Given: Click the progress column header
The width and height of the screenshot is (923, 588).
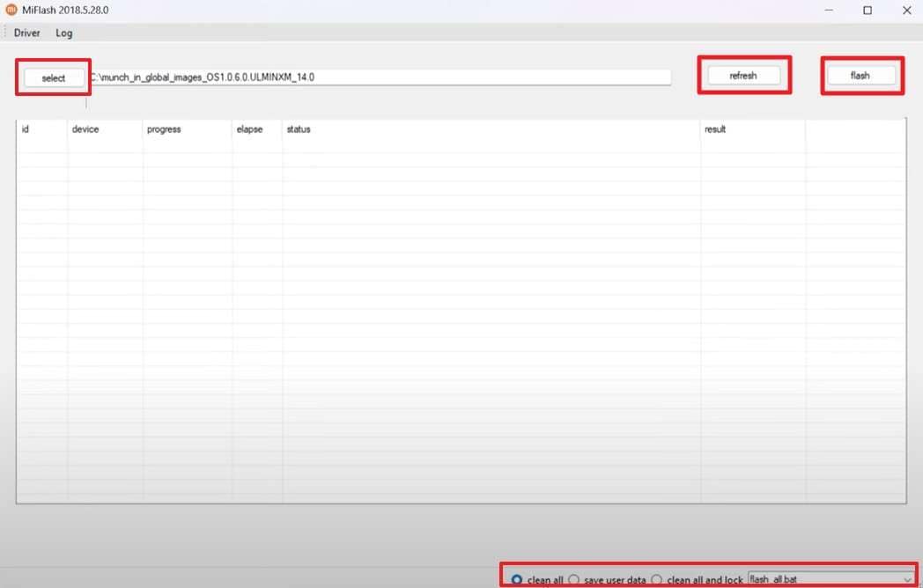Looking at the screenshot, I should pos(188,129).
